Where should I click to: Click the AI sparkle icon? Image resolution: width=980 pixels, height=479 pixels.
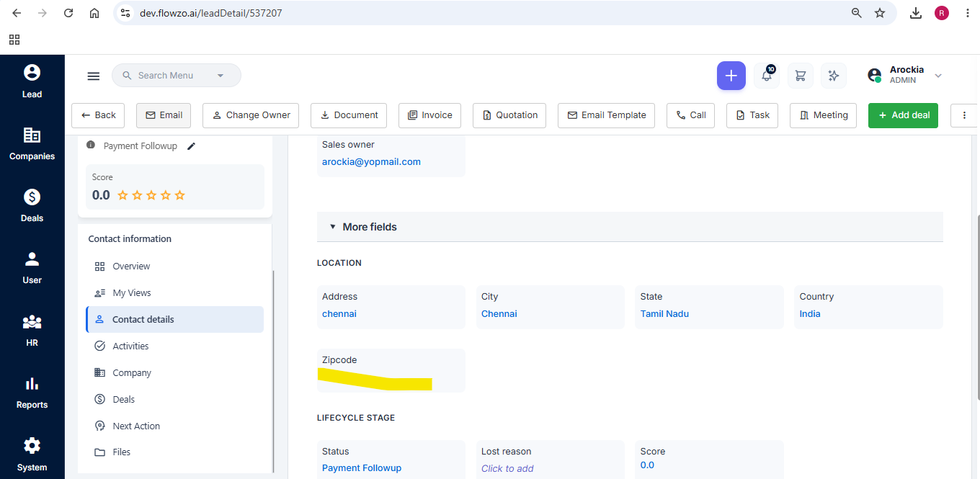pyautogui.click(x=834, y=76)
